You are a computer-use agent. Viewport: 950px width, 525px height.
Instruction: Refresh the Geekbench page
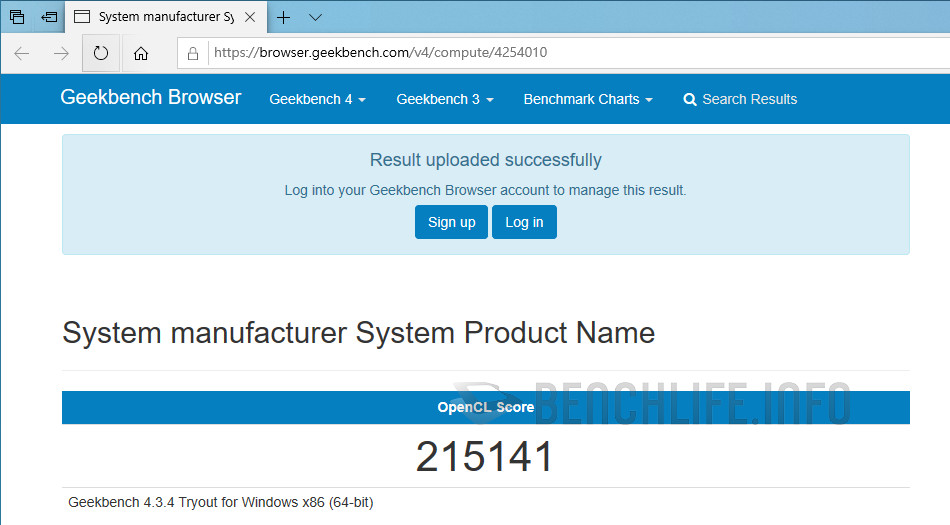click(100, 53)
